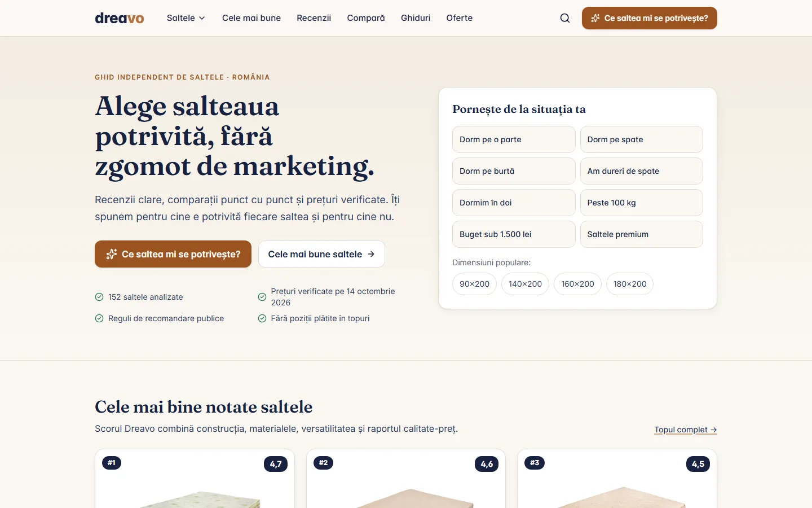This screenshot has width=812, height=508.
Task: Click 'Cele mai bine notate saltele' heading
Action: [204, 407]
